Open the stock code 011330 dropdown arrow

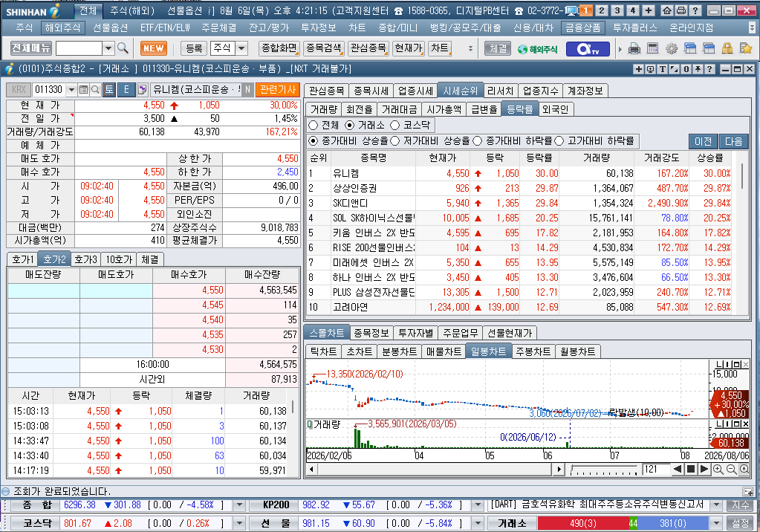[x=72, y=90]
